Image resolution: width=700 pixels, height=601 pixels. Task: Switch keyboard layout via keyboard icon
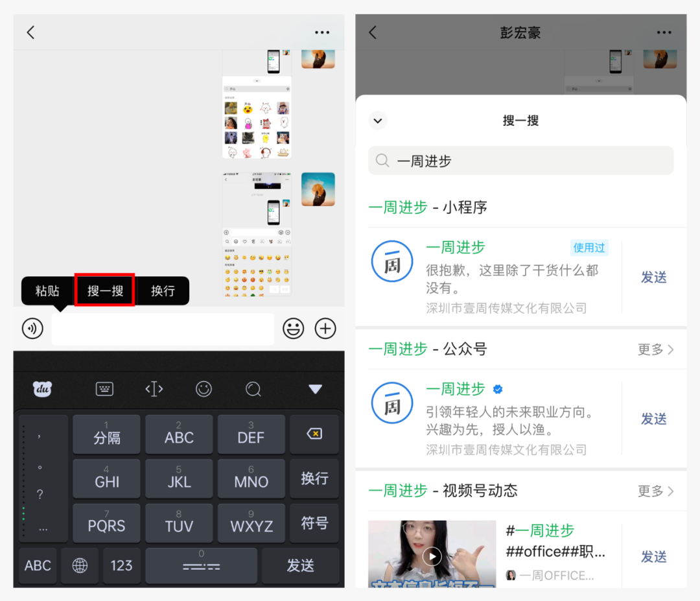(x=104, y=389)
